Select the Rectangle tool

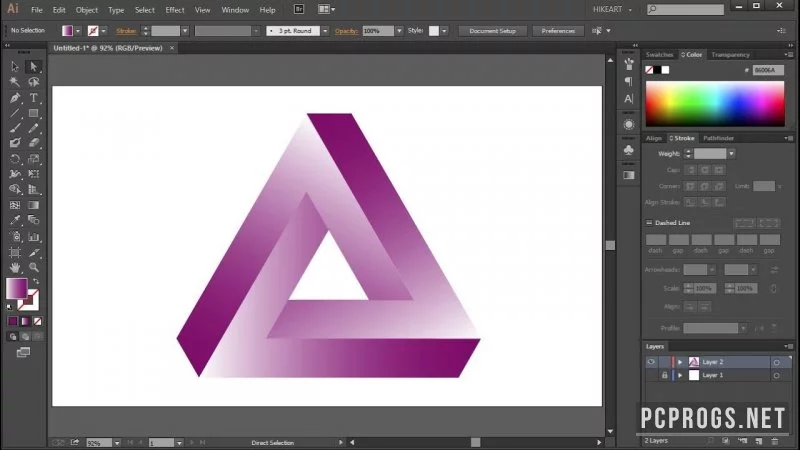tap(34, 113)
